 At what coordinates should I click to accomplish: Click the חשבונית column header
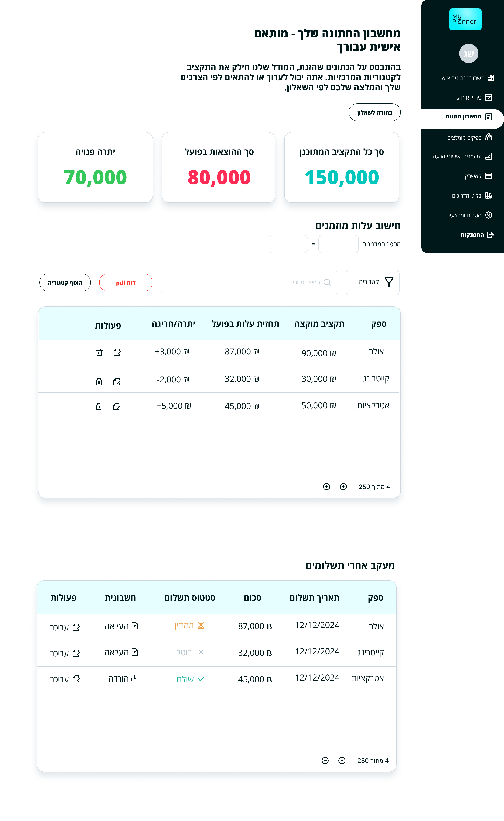click(120, 598)
